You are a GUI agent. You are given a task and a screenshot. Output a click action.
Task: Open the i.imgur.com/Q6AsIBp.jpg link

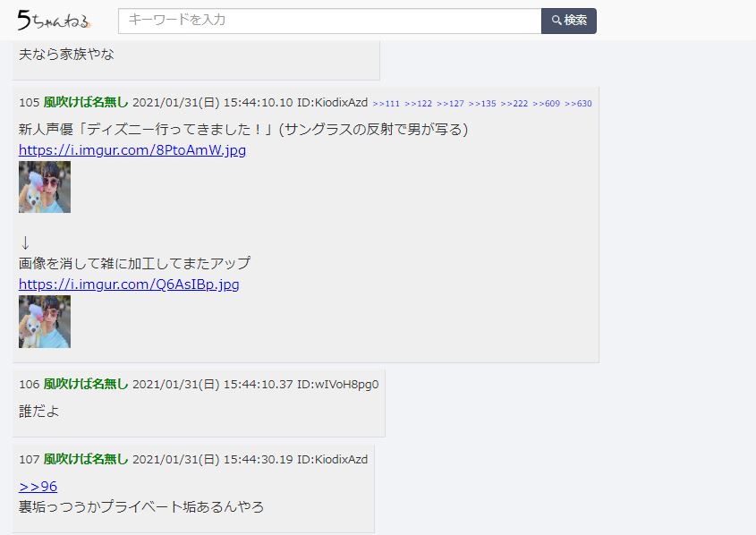[129, 284]
